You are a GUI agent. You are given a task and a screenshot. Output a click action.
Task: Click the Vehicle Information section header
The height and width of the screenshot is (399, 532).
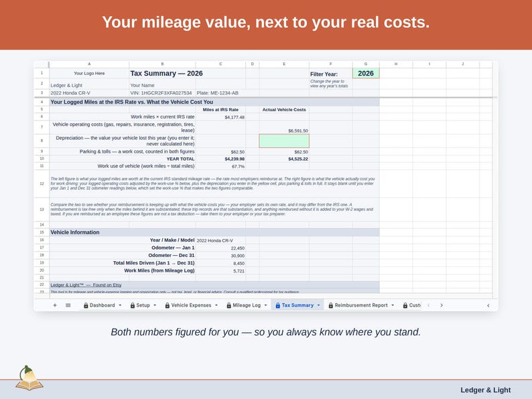coord(214,232)
